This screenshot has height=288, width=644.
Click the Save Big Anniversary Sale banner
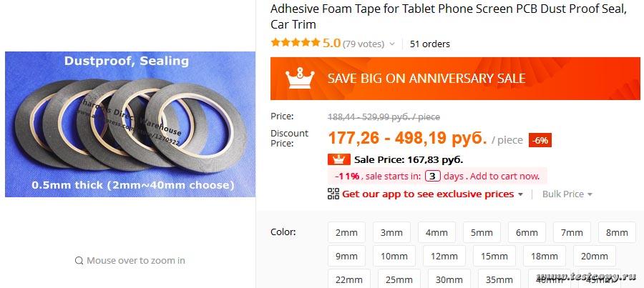[x=455, y=79]
